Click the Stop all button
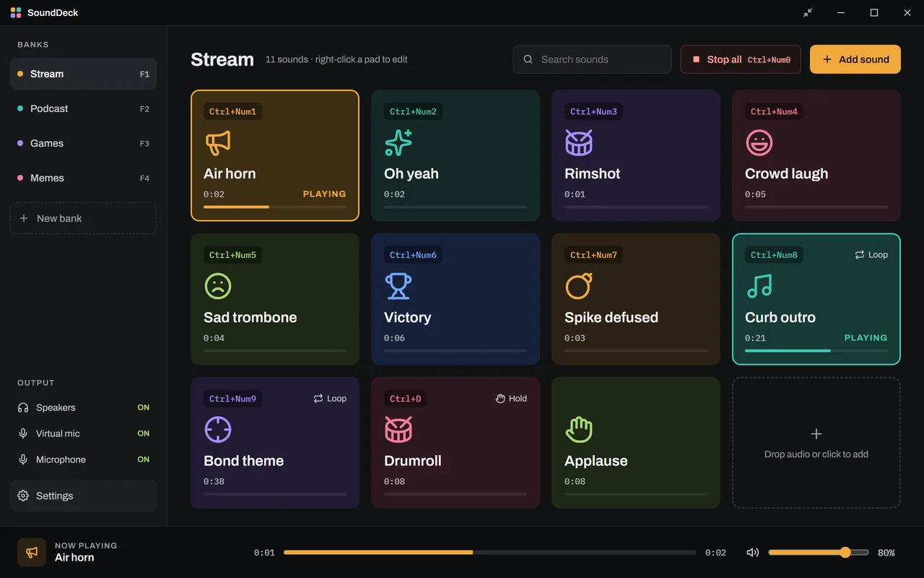924x578 pixels. click(x=741, y=59)
